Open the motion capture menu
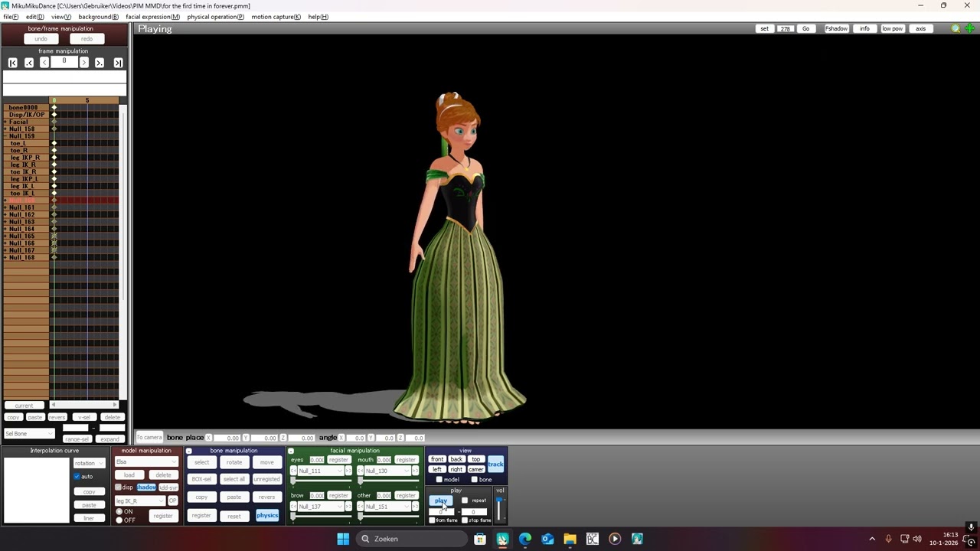 (276, 17)
